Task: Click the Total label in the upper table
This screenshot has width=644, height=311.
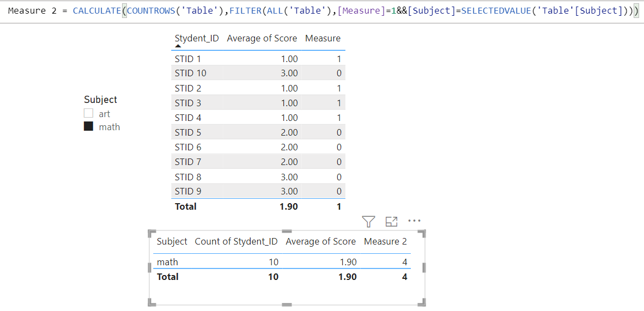Action: pyautogui.click(x=186, y=206)
